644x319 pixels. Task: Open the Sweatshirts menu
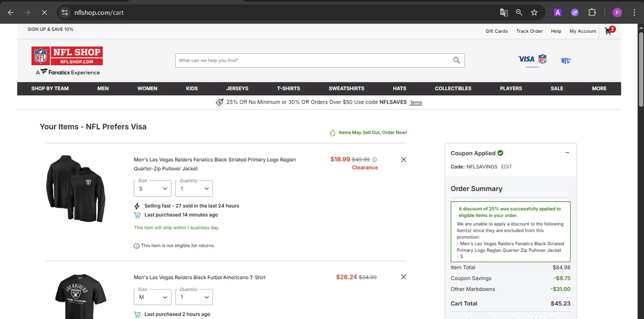[346, 88]
